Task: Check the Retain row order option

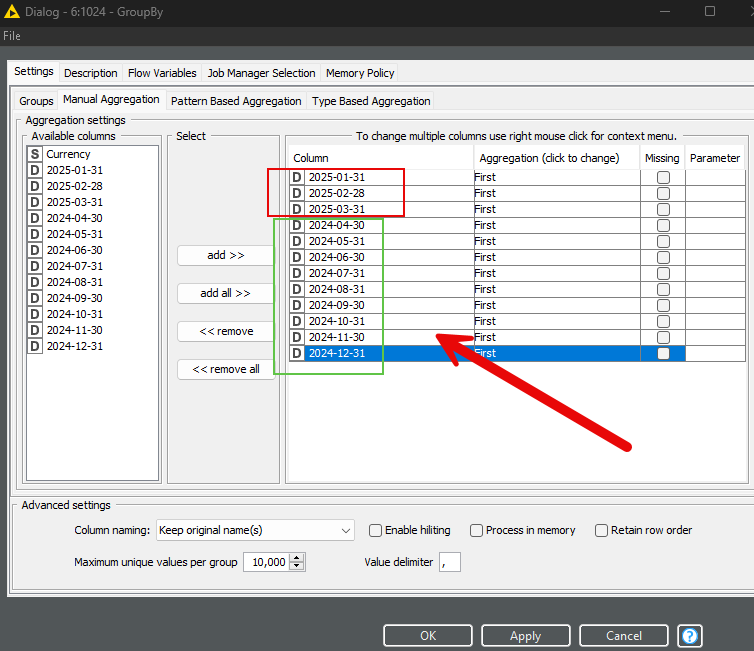Action: click(602, 530)
